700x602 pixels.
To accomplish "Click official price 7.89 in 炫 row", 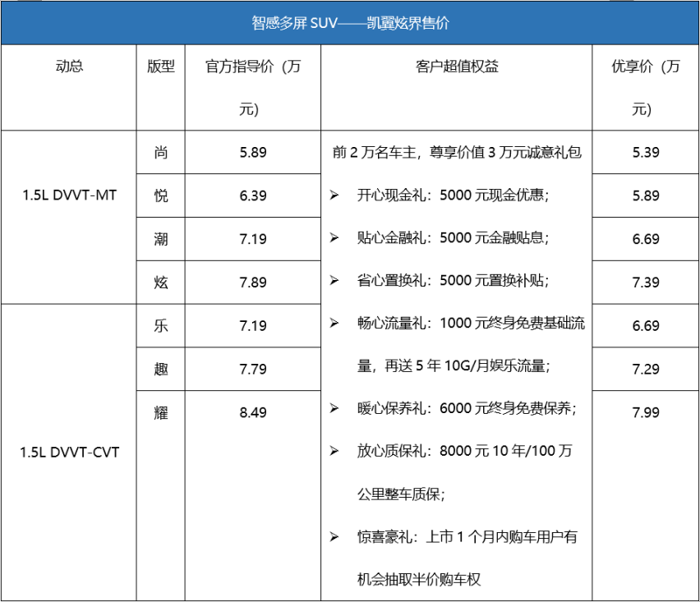I will (253, 282).
